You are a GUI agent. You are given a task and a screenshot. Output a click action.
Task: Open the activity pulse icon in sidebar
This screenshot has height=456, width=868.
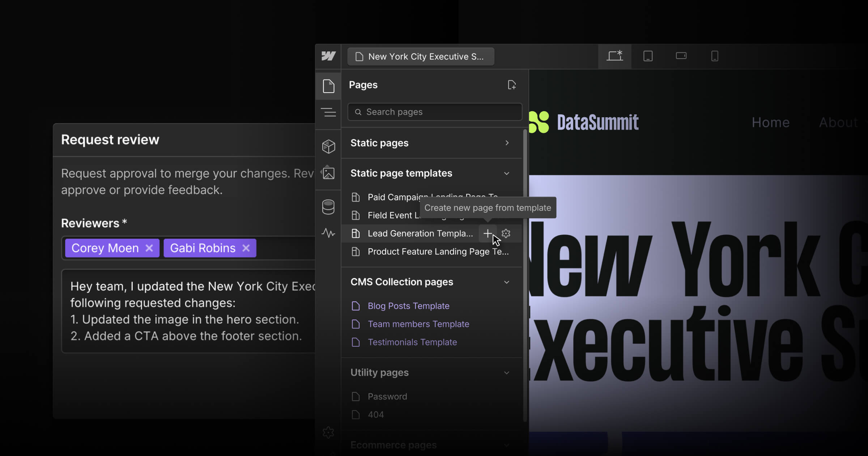point(328,233)
